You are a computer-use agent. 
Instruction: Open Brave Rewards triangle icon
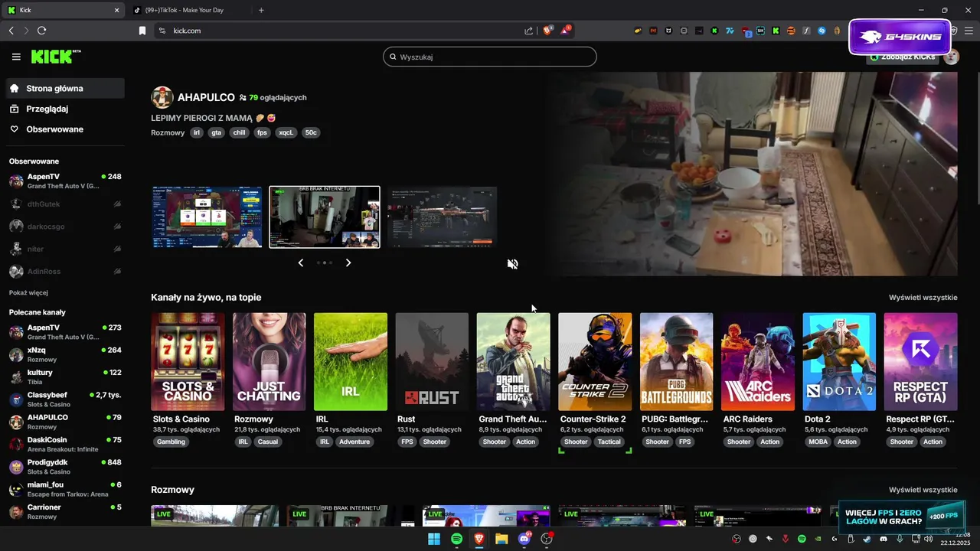click(565, 31)
